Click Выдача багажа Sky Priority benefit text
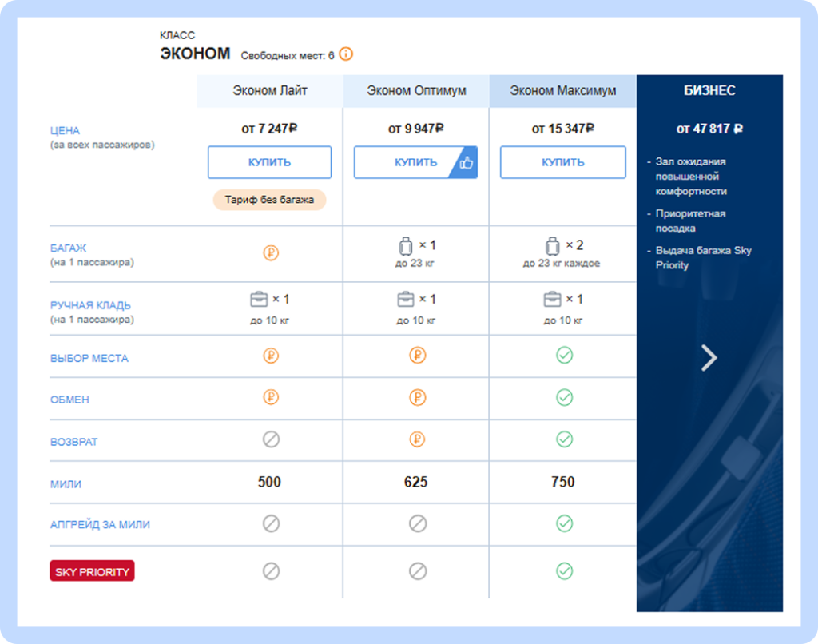The image size is (818, 644). pos(703,258)
